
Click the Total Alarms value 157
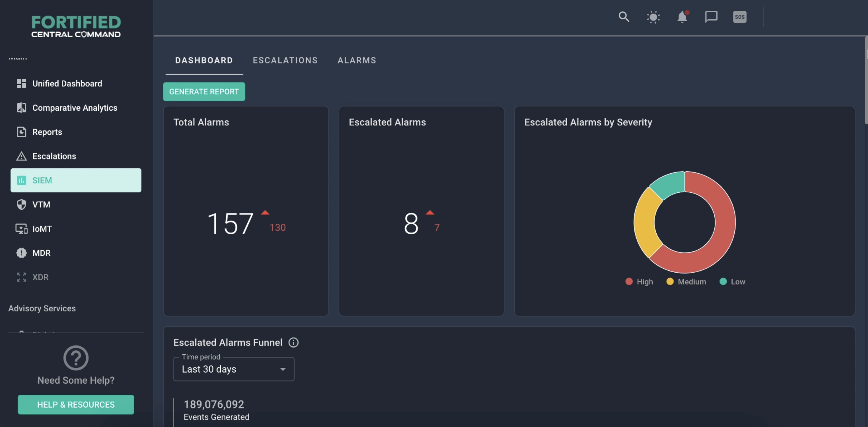point(230,223)
